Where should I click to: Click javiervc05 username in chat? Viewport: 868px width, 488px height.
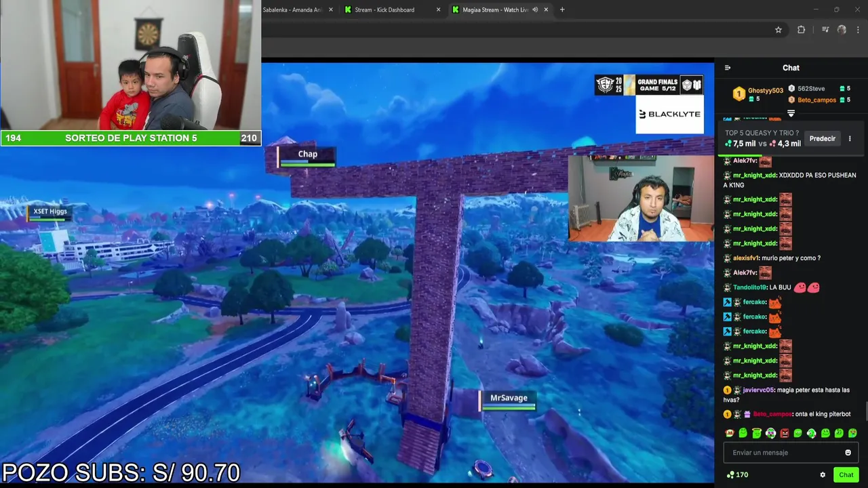pyautogui.click(x=758, y=390)
